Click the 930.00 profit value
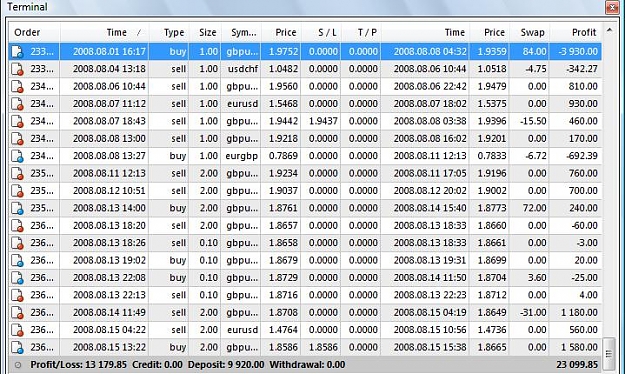 [x=583, y=104]
